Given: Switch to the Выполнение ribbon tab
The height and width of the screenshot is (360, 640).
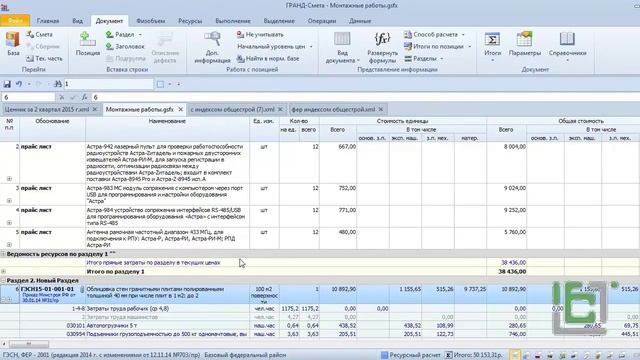Looking at the screenshot, I should pyautogui.click(x=233, y=21).
